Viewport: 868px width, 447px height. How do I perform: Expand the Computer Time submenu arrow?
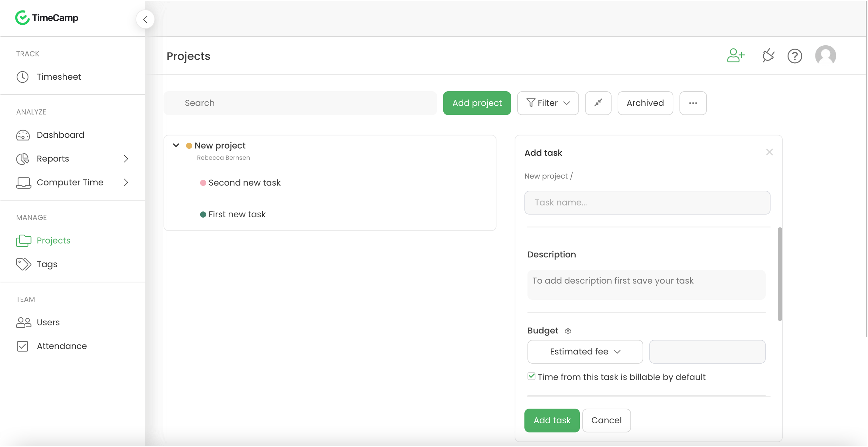pyautogui.click(x=126, y=182)
